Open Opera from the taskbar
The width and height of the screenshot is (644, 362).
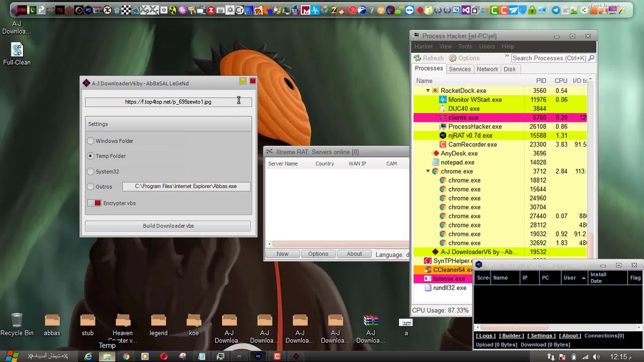[x=164, y=356]
